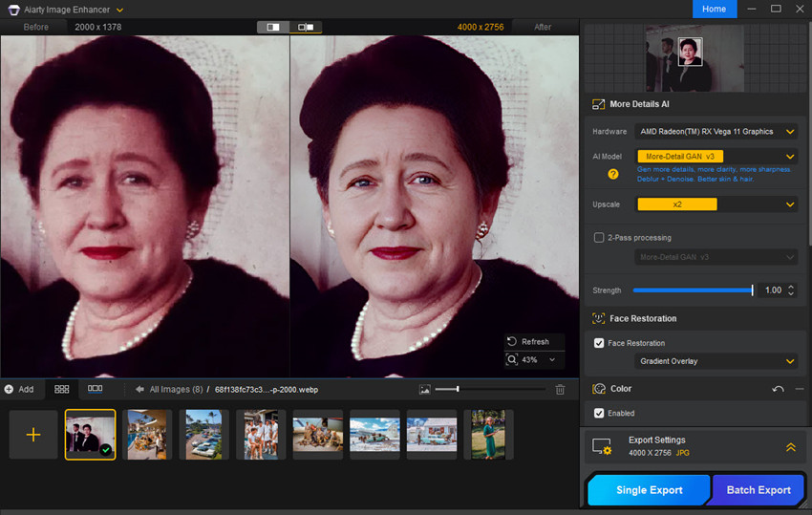Click the Face Restoration section icon
This screenshot has width=812, height=515.
(598, 318)
